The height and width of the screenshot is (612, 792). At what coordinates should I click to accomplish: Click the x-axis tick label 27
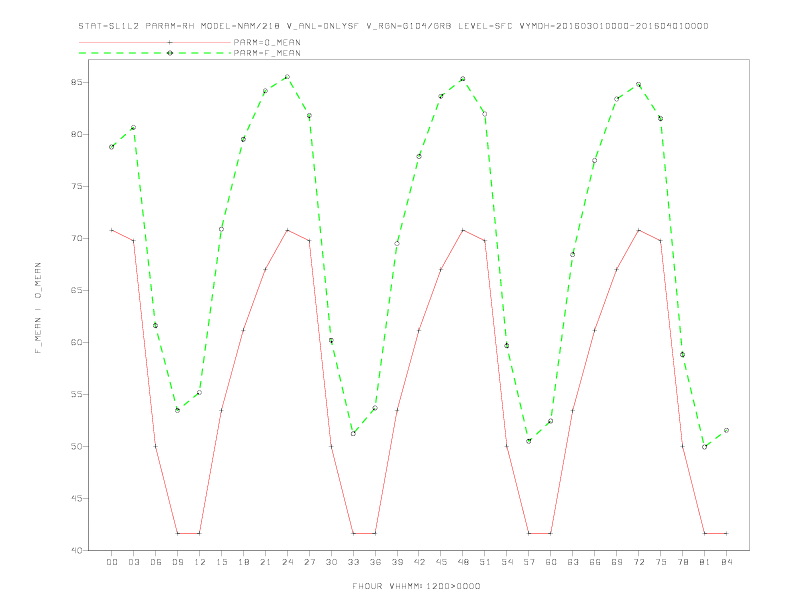[x=309, y=562]
